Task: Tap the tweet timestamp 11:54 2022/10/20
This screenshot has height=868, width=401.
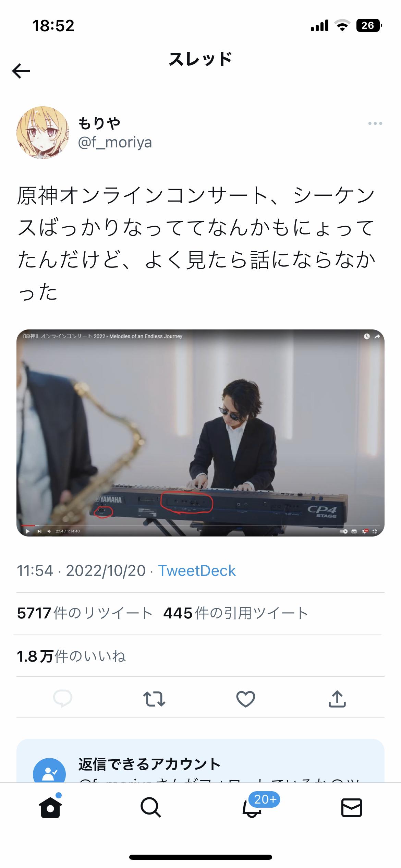Action: coord(81,571)
